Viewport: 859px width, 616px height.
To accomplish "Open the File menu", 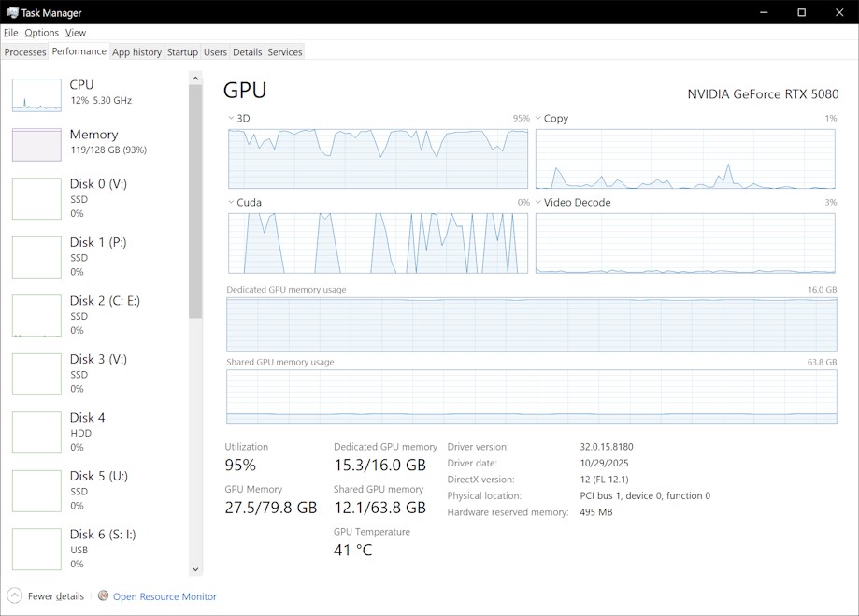I will [x=11, y=33].
